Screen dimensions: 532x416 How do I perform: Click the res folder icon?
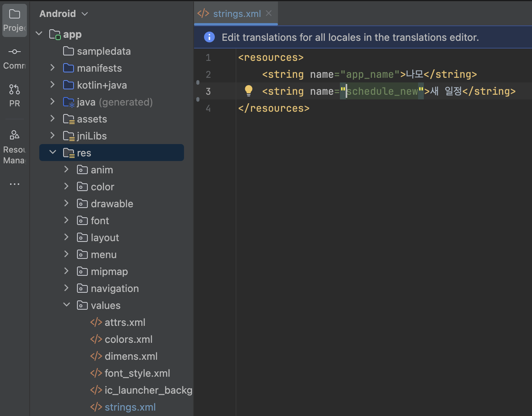pyautogui.click(x=69, y=153)
